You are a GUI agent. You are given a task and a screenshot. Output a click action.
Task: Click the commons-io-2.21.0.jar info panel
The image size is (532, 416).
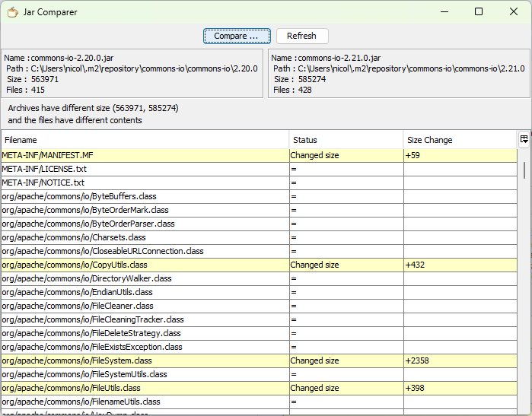click(398, 74)
